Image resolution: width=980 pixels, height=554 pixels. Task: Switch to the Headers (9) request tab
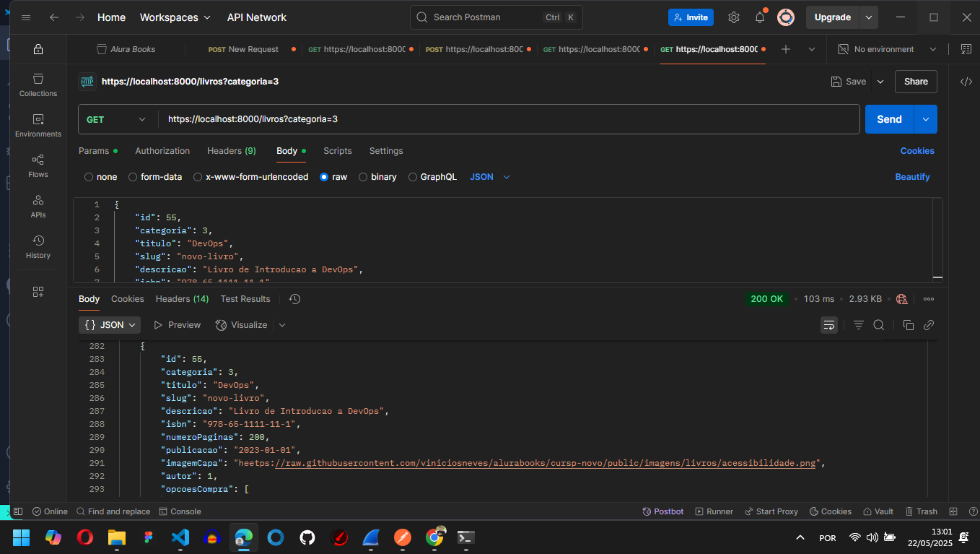(232, 151)
